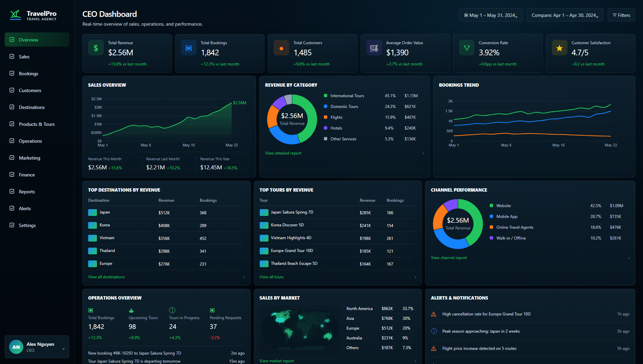Select the North America market row
Screen dimensions: 643x364
(380, 309)
